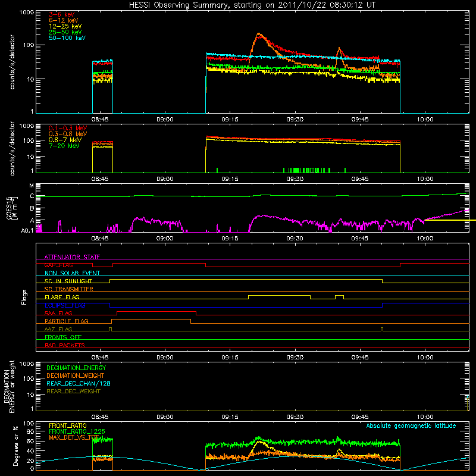Click the 08:45 tick label under the top panel
The width and height of the screenshot is (476, 476).
coord(100,120)
